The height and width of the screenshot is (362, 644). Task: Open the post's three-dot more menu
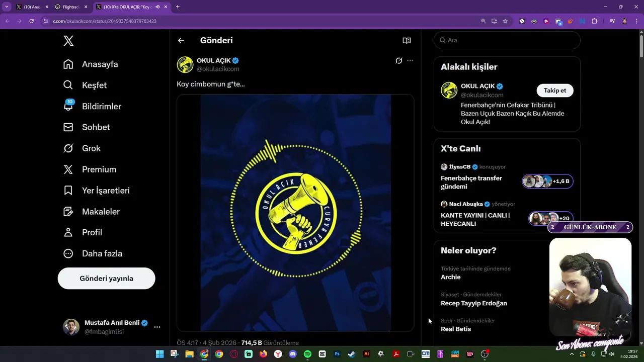coord(410,60)
